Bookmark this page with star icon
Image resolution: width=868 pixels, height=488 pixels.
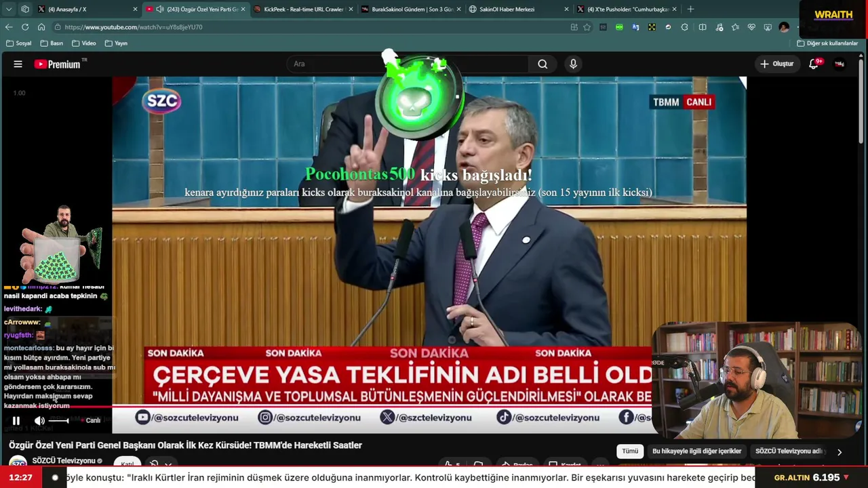click(x=587, y=27)
